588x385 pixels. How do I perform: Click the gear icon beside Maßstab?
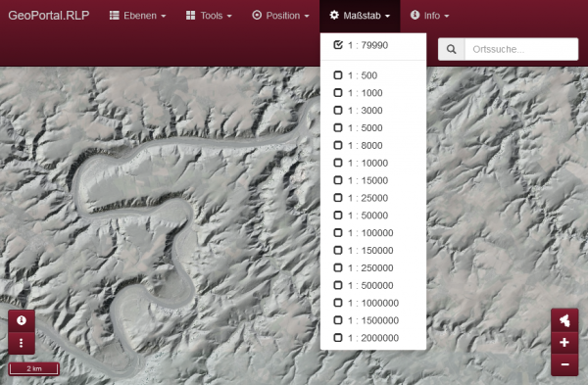[334, 15]
